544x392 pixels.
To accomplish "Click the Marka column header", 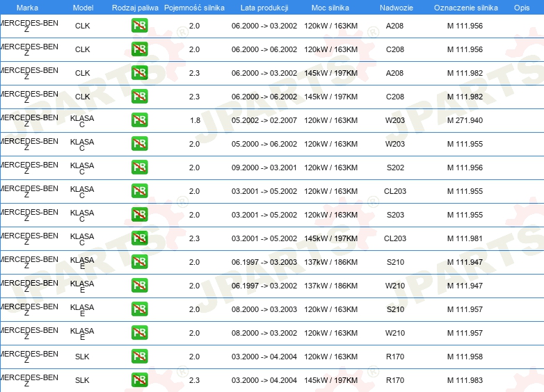I will tap(27, 8).
